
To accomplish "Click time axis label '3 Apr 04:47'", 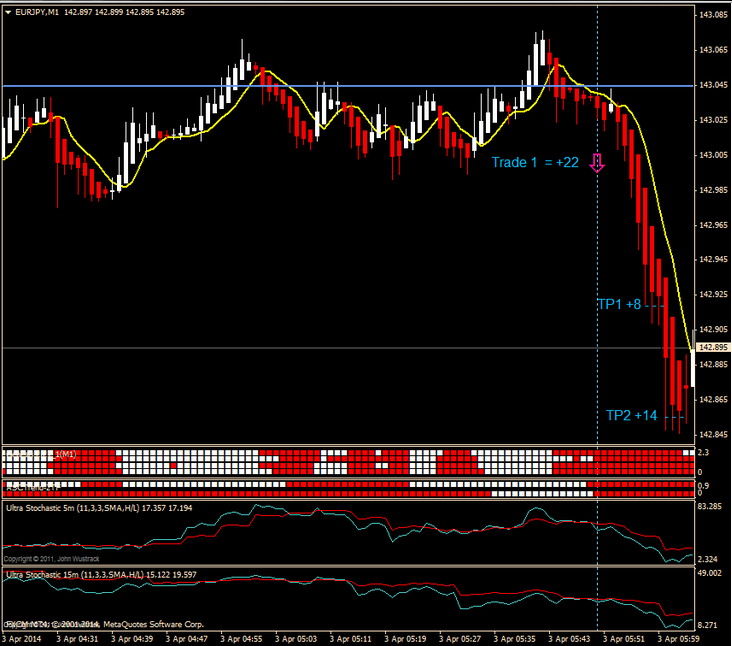I will tap(186, 639).
